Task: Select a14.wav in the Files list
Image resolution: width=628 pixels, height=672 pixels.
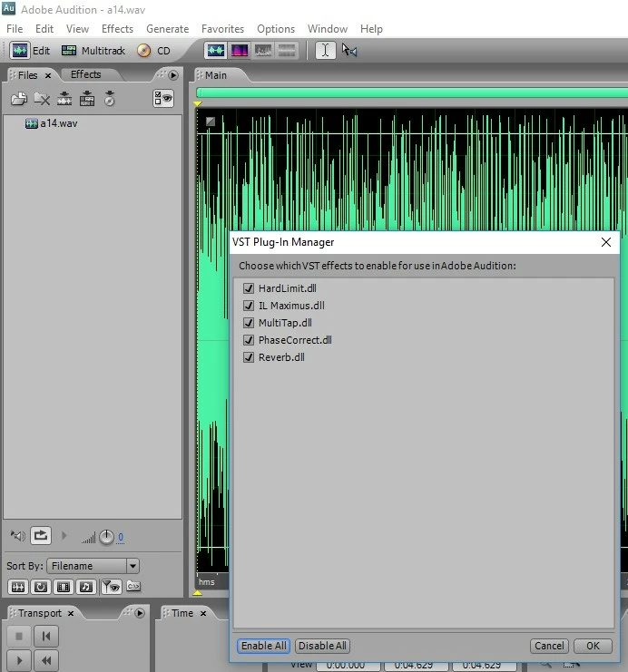Action: click(52, 123)
